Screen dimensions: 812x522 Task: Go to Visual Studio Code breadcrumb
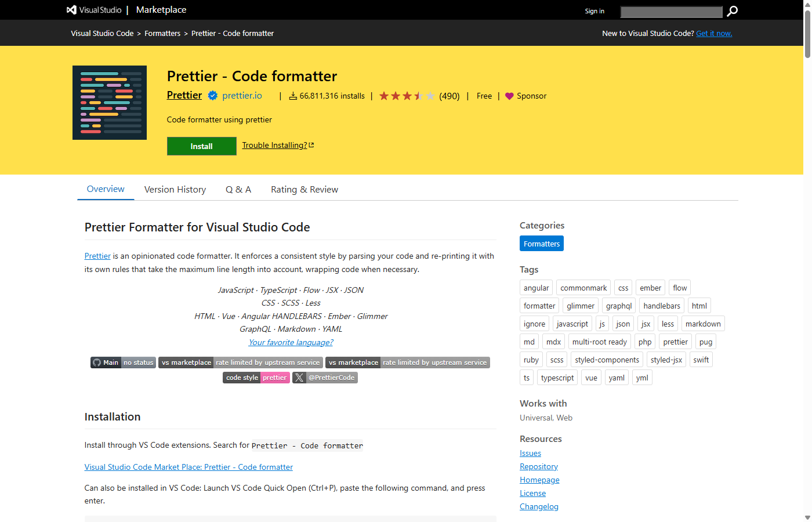pos(102,34)
